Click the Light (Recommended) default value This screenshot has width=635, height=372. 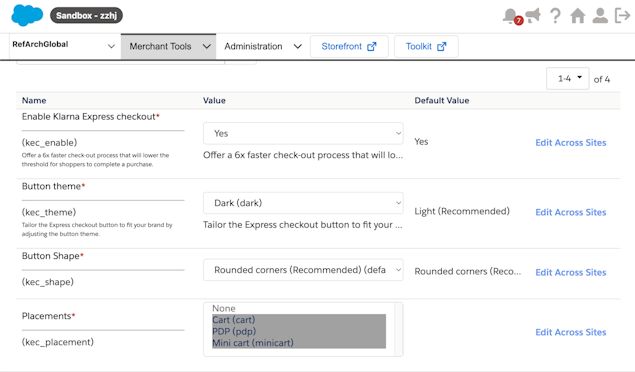[462, 211]
